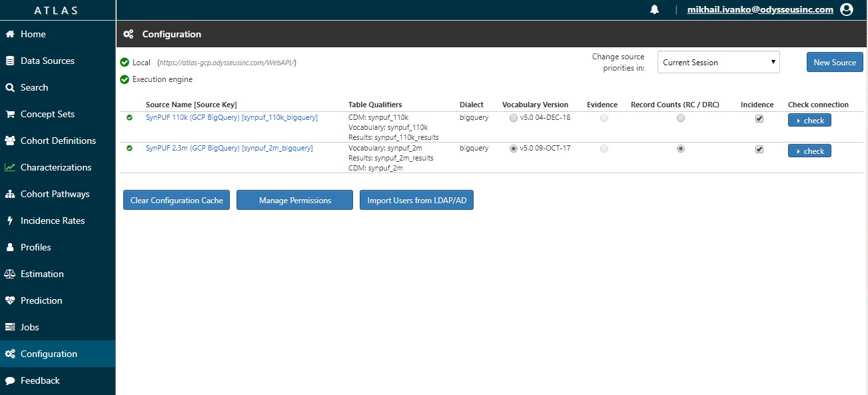Image resolution: width=868 pixels, height=395 pixels.
Task: Toggle the Incidence checkbox for SynPUF 110k
Action: [759, 117]
